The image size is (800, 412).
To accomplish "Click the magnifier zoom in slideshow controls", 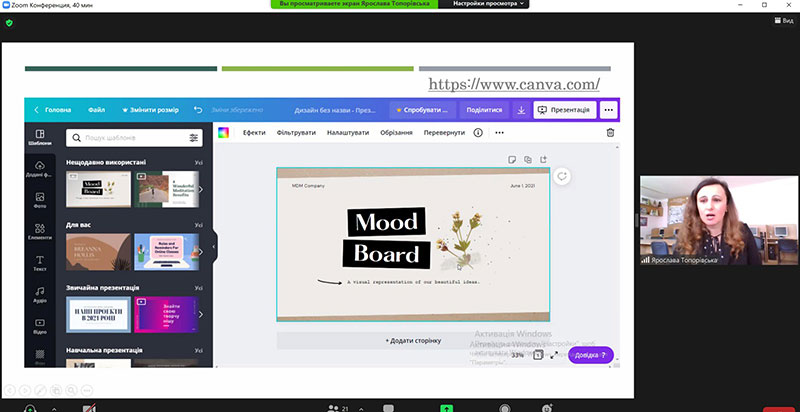I will pos(71,390).
